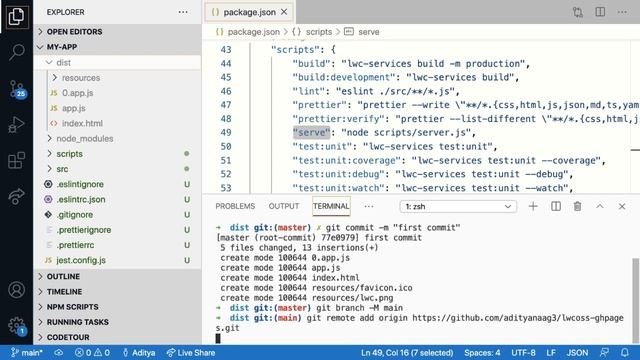
Task: Open the Live Share activity icon
Action: coord(16,196)
